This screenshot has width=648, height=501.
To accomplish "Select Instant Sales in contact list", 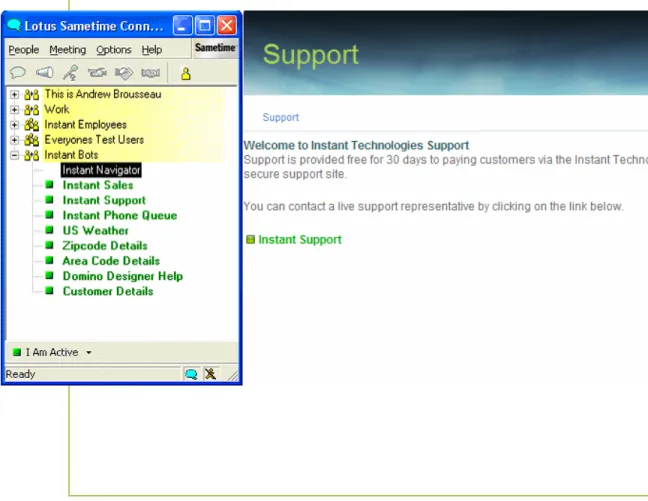I will pyautogui.click(x=98, y=185).
